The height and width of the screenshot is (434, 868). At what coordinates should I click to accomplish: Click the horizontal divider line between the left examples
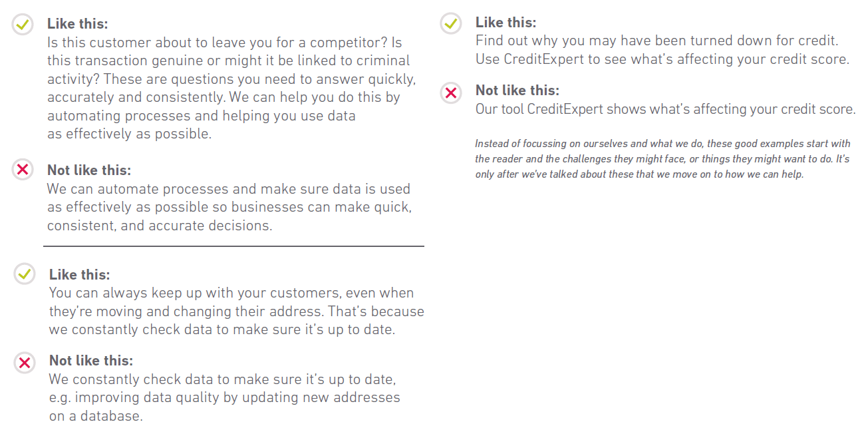(x=233, y=246)
